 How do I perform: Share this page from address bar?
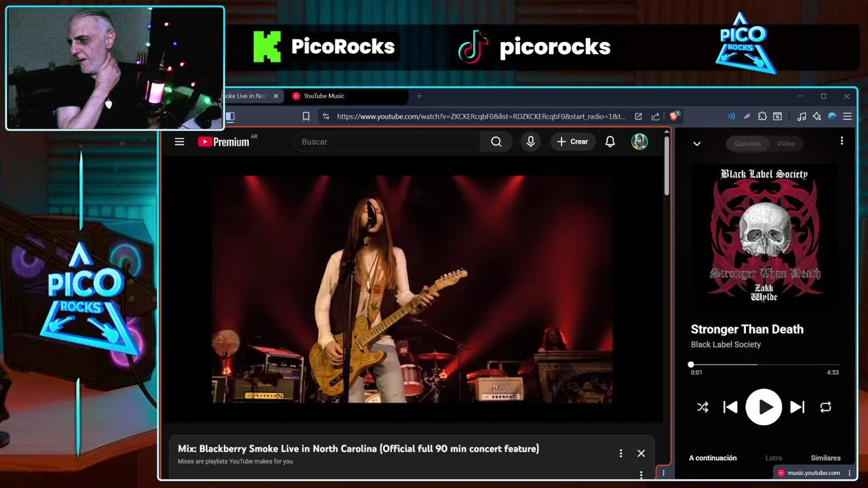[x=655, y=117]
